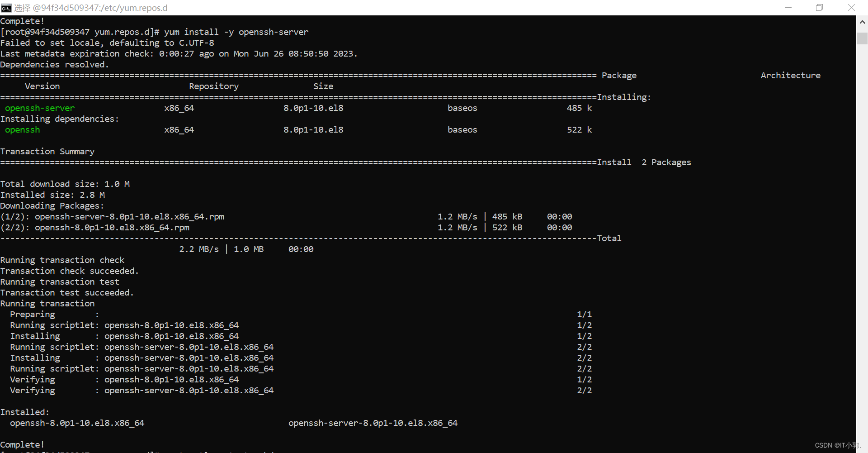Click the 'Installing dependencies:' line
This screenshot has height=453, width=868.
(x=60, y=119)
